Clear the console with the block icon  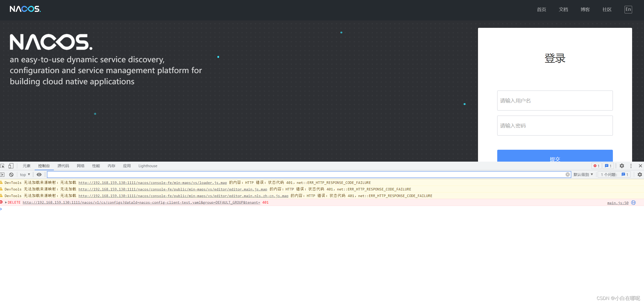point(11,175)
